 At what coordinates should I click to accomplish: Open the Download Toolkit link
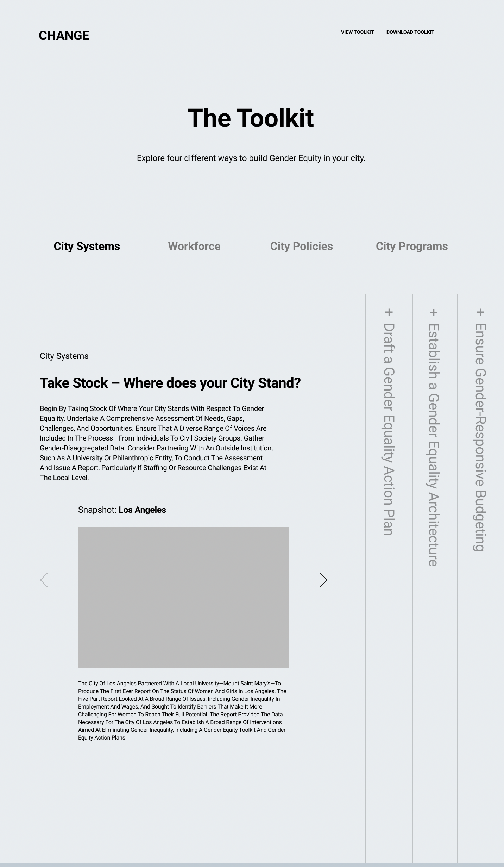[x=410, y=32]
